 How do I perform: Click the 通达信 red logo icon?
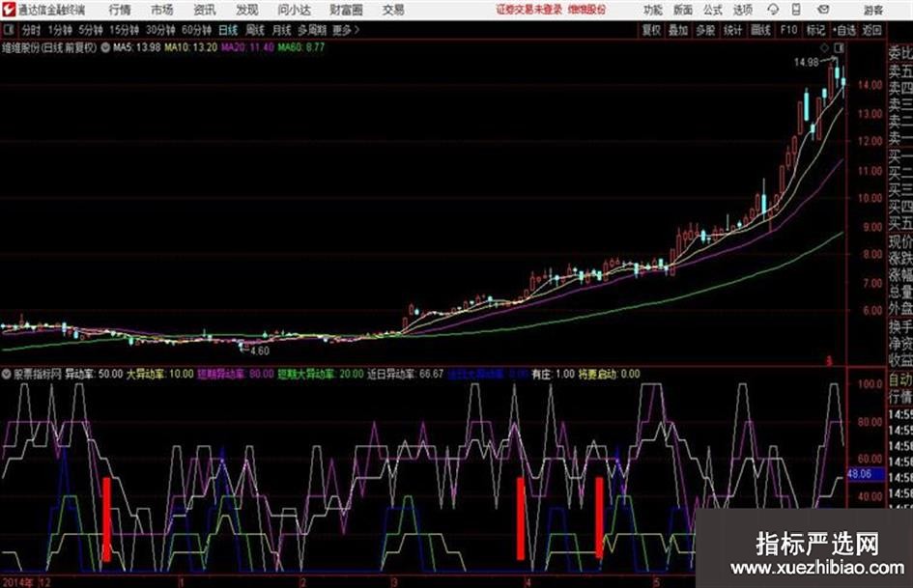pyautogui.click(x=9, y=10)
